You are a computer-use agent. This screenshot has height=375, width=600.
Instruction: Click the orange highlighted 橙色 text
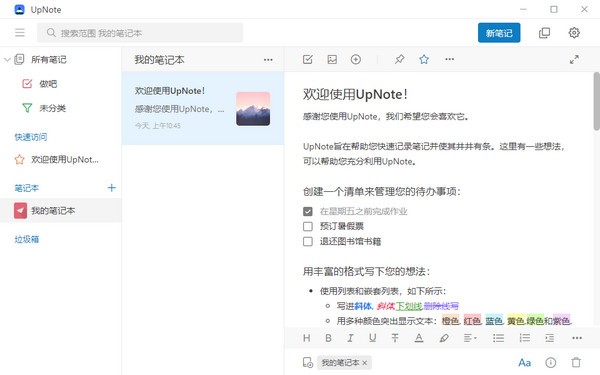tap(450, 321)
